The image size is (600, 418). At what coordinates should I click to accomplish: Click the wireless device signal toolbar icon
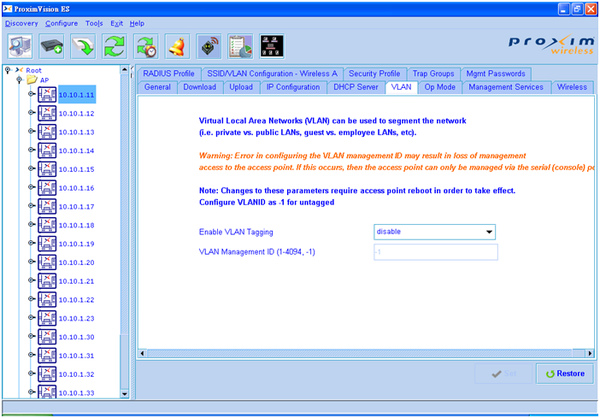click(x=209, y=46)
